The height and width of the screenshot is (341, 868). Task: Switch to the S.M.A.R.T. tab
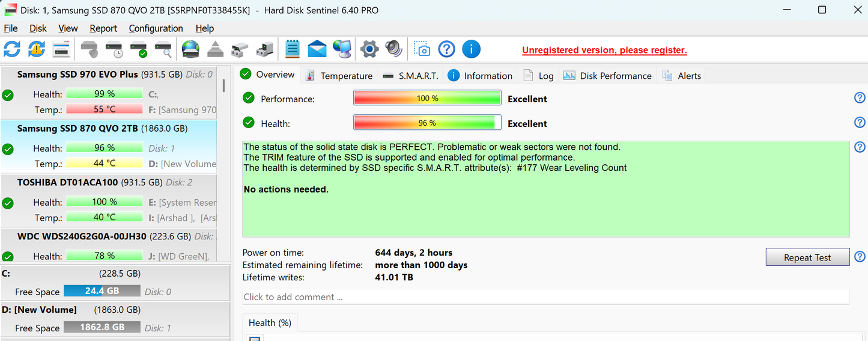pos(410,76)
